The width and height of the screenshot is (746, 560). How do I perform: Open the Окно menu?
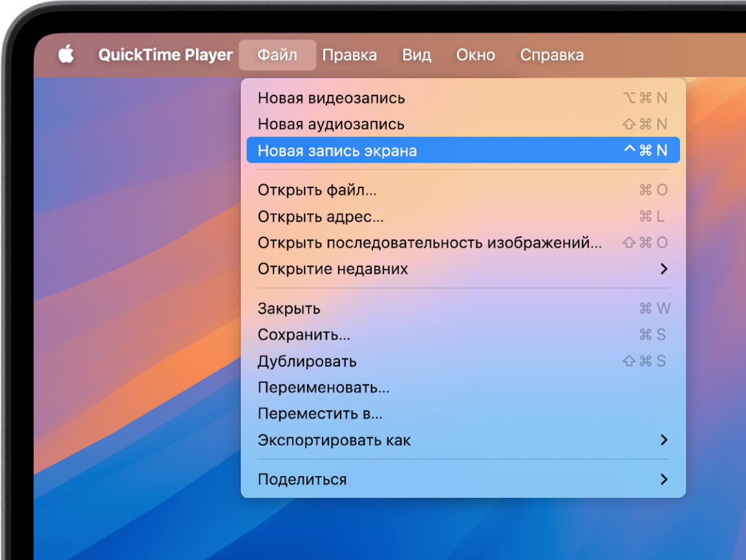tap(476, 55)
